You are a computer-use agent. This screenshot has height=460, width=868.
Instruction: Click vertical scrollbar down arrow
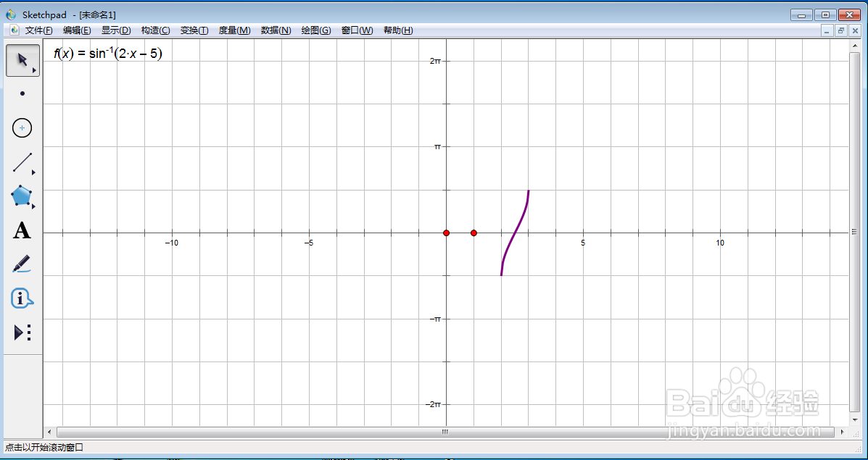(x=853, y=422)
